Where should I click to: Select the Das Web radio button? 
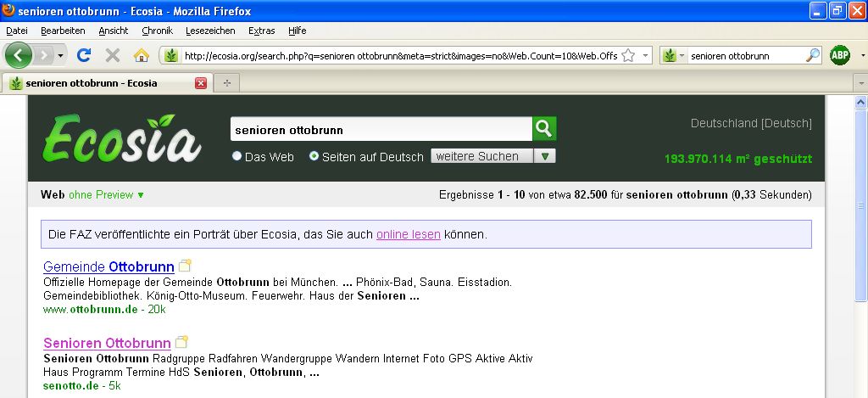pyautogui.click(x=237, y=156)
